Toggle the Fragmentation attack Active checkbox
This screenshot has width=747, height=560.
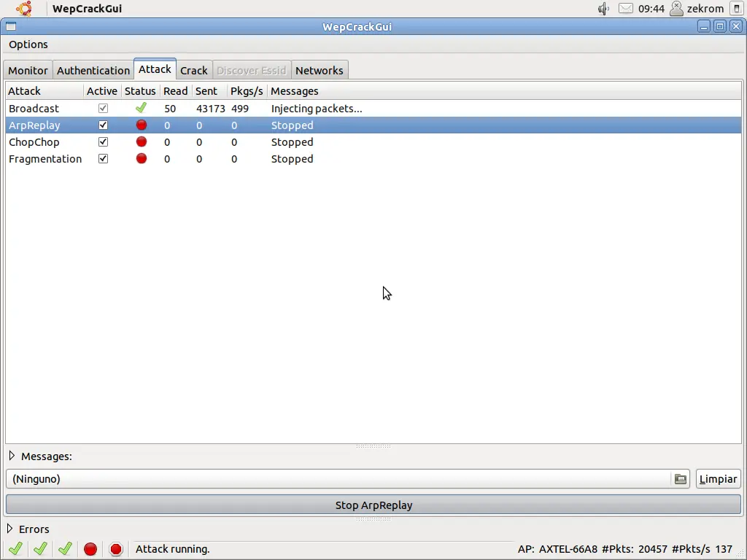tap(103, 158)
